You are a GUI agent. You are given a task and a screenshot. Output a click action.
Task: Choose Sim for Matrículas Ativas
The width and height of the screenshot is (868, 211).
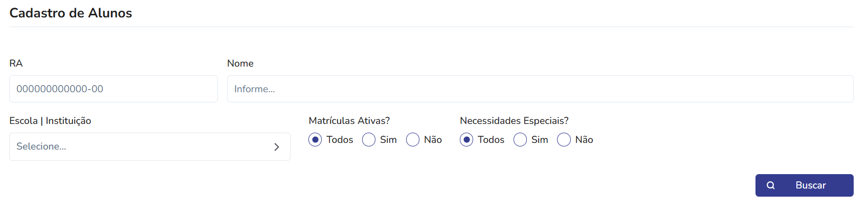[x=369, y=140]
